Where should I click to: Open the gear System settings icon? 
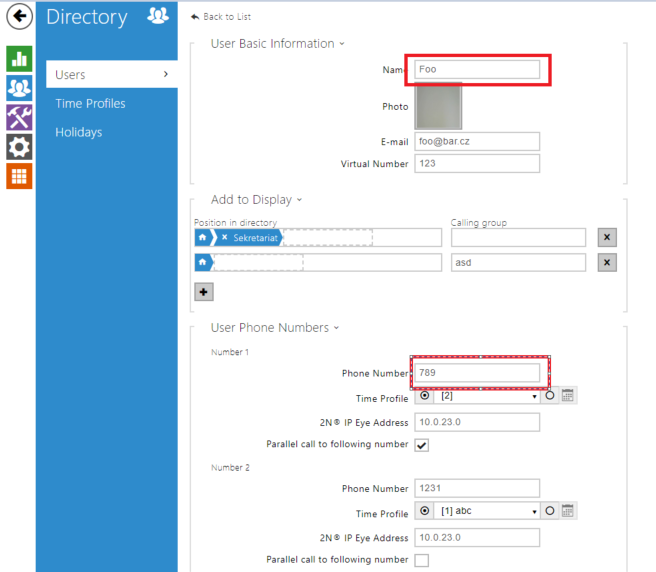click(x=19, y=147)
